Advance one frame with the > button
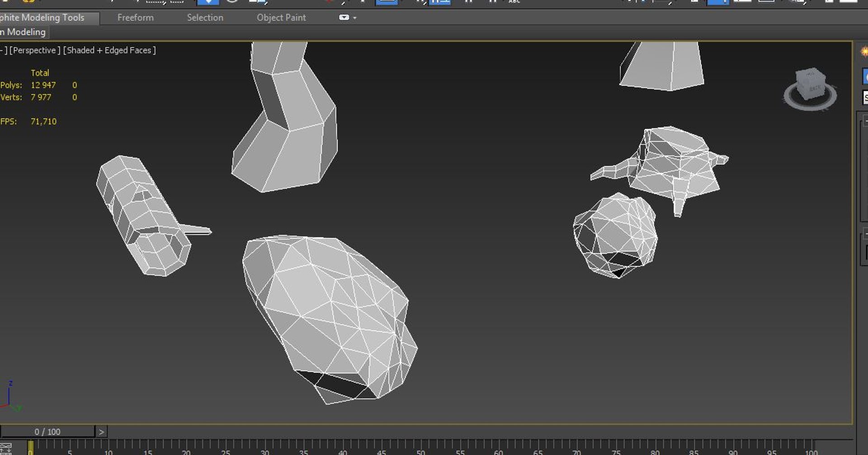This screenshot has width=868, height=455. 102,432
